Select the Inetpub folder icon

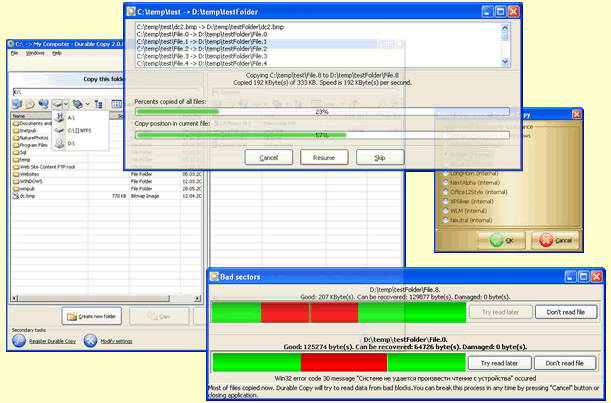click(x=16, y=131)
